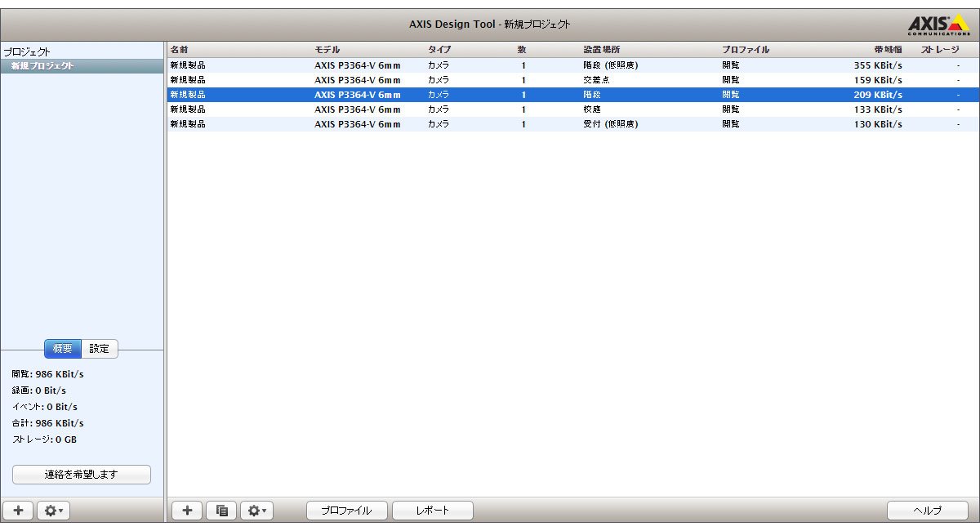Click the 録画: 0 Bit/s summary line
Image resolution: width=980 pixels, height=531 pixels.
click(39, 390)
